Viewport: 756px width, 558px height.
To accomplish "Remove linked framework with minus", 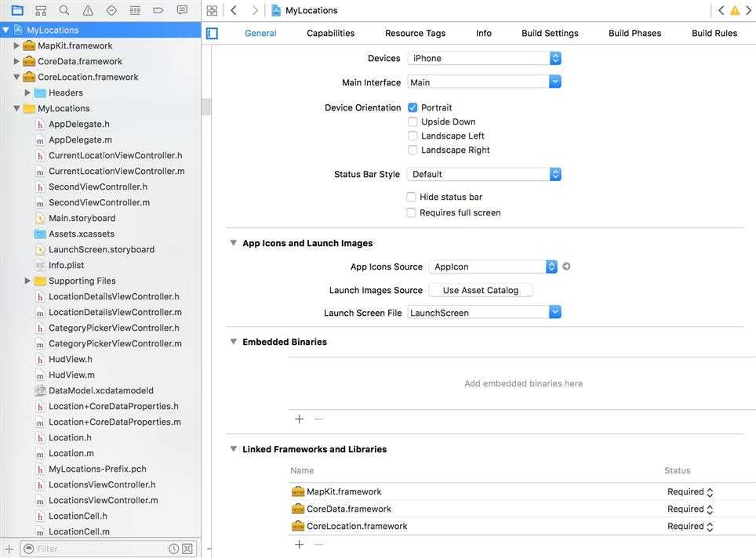I will tap(318, 545).
